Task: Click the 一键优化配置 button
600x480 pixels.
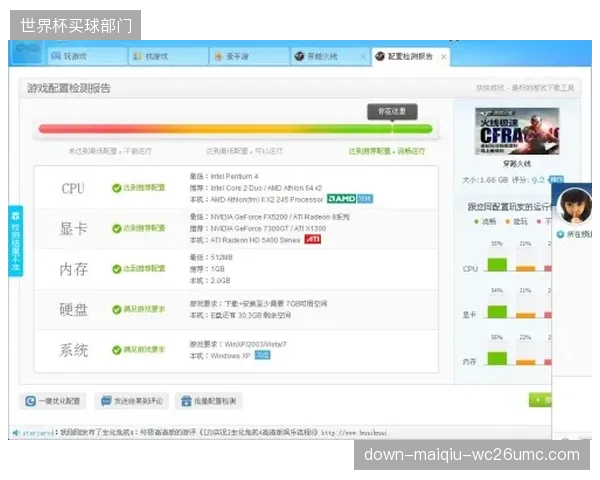Action: (53, 401)
